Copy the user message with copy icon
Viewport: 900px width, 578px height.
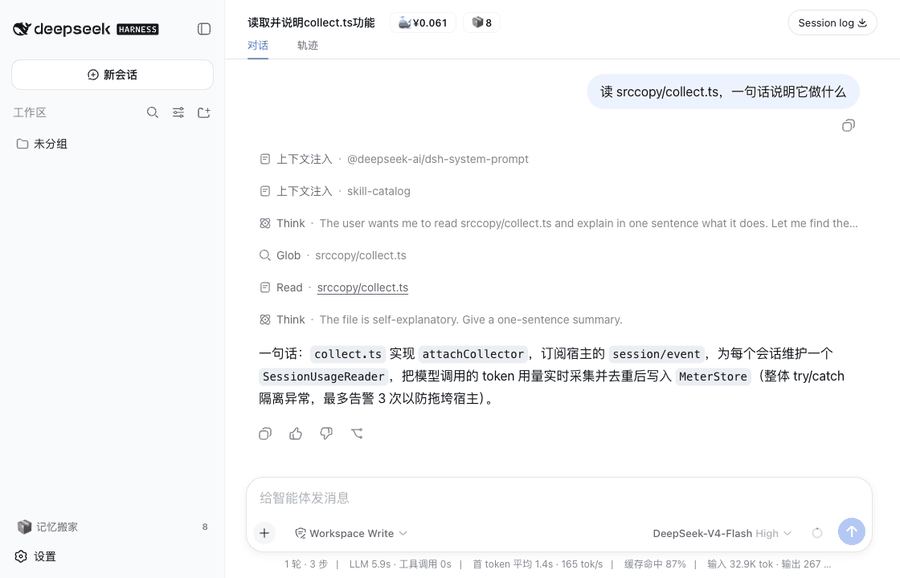coord(848,126)
